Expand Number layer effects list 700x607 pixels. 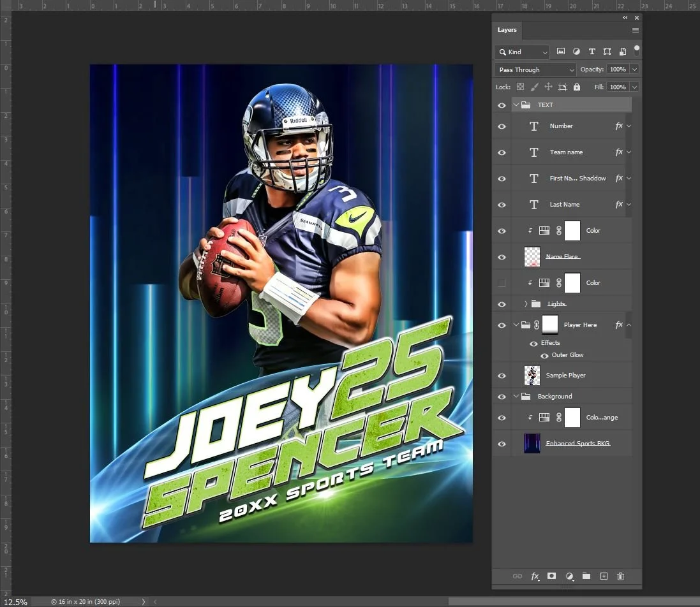(x=629, y=126)
